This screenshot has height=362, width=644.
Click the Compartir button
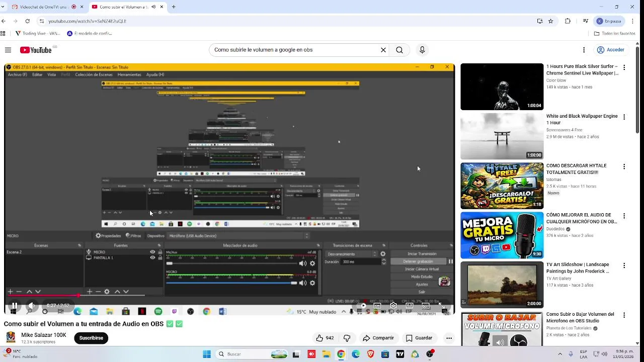tap(378, 338)
